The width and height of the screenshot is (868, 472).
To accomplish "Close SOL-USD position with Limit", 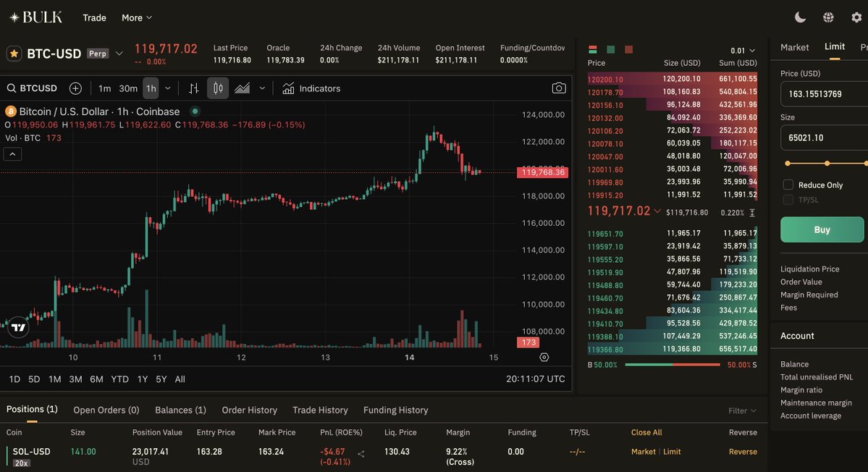I will point(672,452).
